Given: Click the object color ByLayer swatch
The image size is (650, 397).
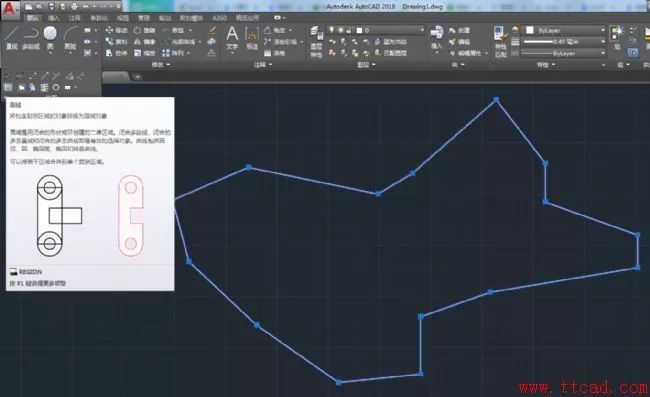Looking at the screenshot, I should 530,30.
